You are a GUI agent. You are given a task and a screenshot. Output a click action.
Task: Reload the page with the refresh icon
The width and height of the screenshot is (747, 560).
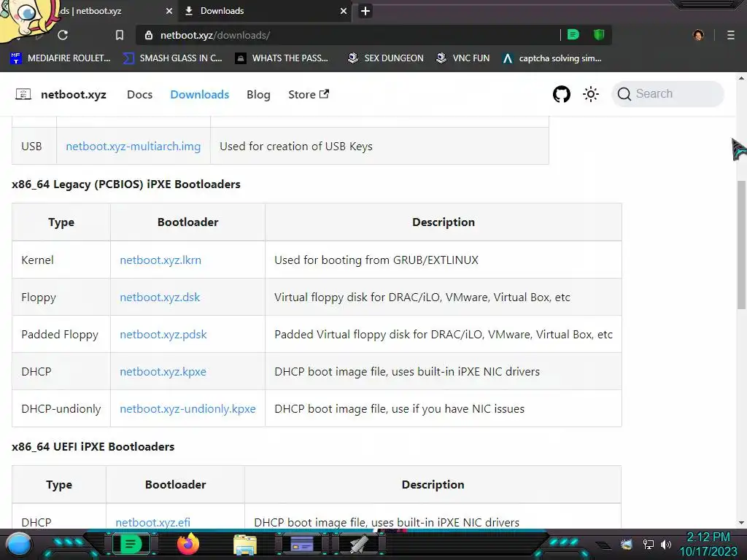63,35
